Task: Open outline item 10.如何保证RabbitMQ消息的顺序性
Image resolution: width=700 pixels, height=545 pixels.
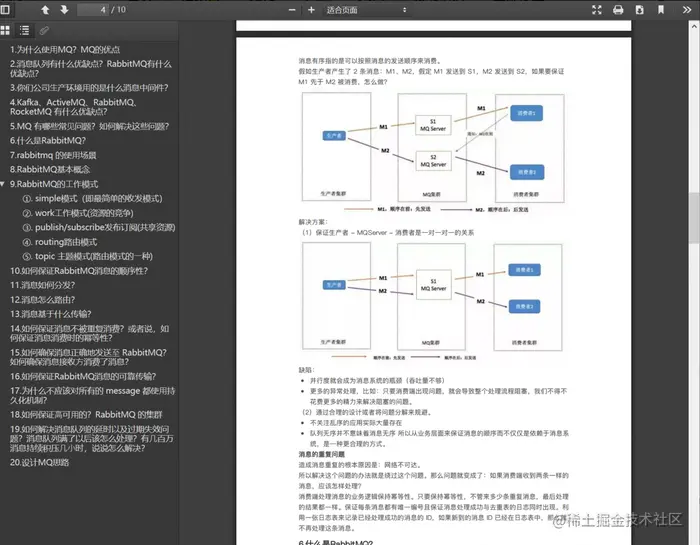Action: (x=79, y=271)
